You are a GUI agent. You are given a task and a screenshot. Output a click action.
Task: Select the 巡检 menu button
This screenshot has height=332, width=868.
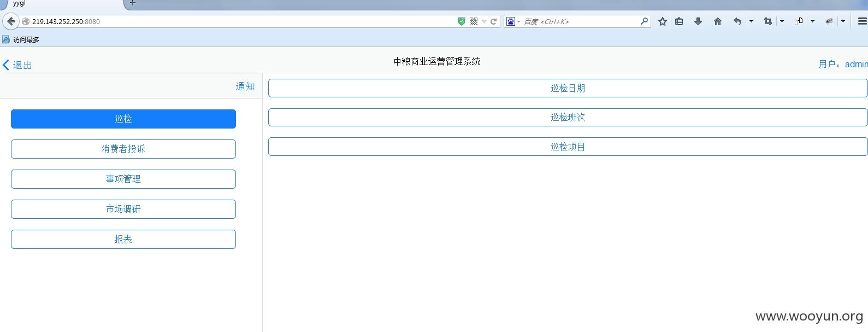tap(123, 119)
